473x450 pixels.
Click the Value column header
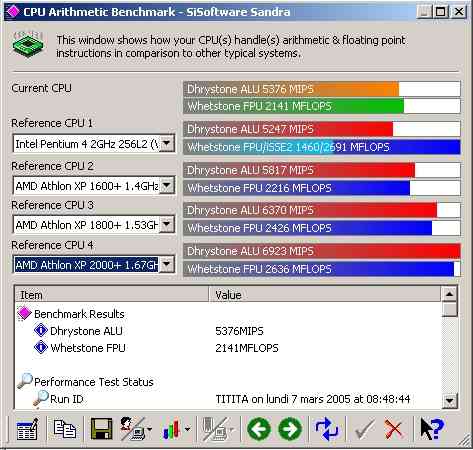click(325, 295)
